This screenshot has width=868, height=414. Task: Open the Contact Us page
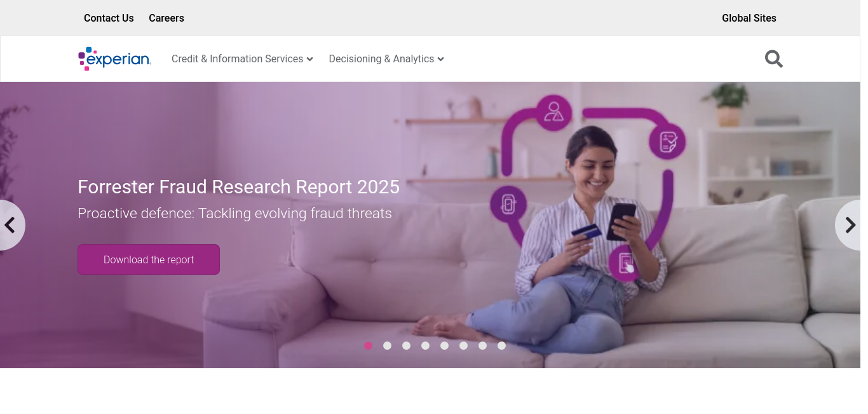(x=109, y=18)
